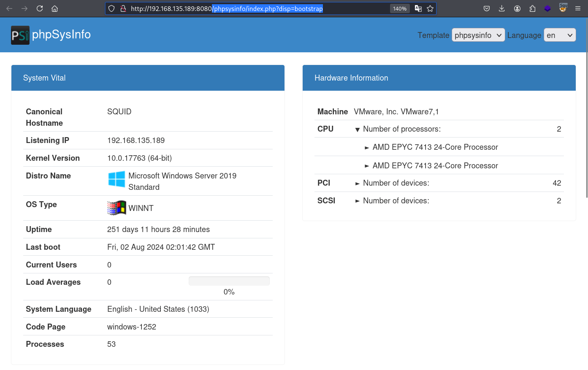The height and width of the screenshot is (370, 588).
Task: Bookmark this page with the star
Action: click(430, 8)
